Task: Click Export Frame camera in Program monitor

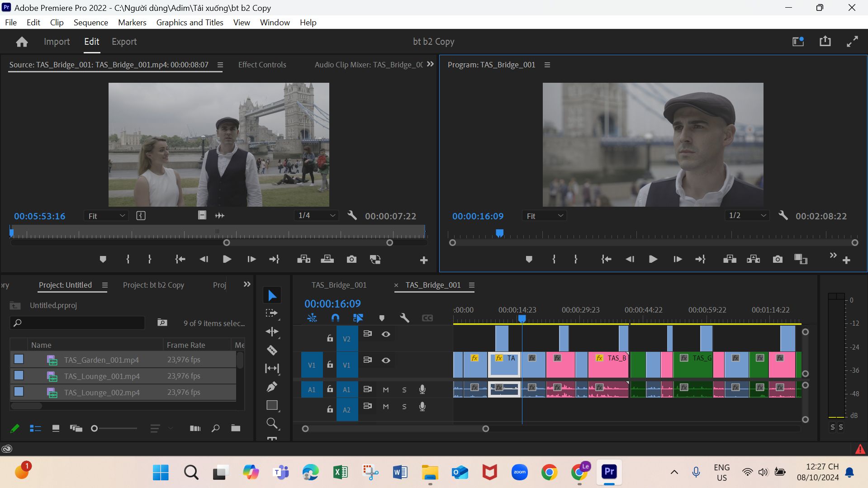Action: (x=778, y=259)
